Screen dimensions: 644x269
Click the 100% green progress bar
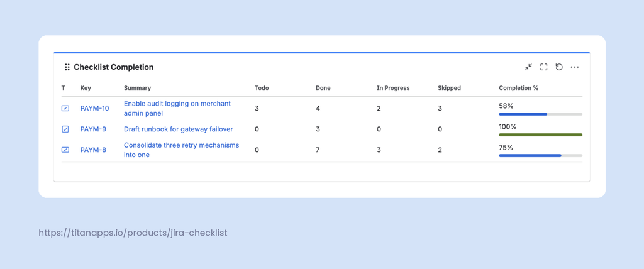(540, 134)
